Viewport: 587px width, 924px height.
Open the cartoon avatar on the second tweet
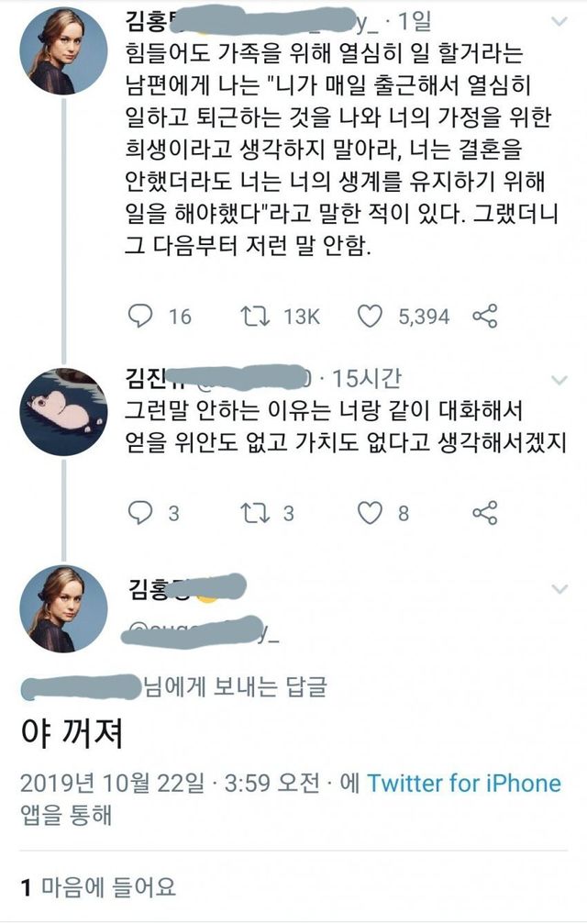tap(62, 412)
